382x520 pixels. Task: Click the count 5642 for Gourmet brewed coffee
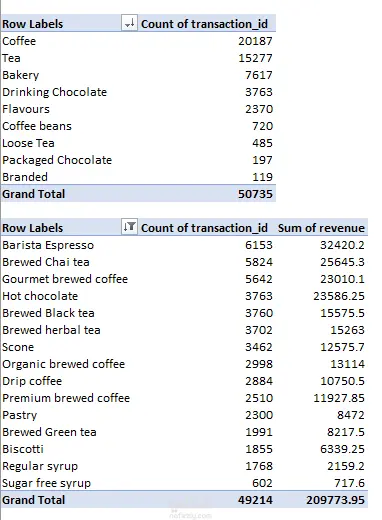259,279
